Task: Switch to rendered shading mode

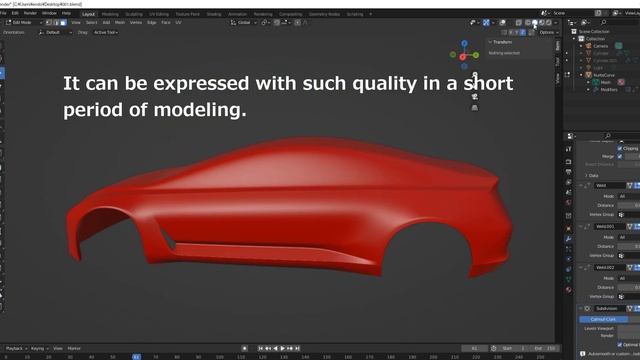Action: pos(549,23)
